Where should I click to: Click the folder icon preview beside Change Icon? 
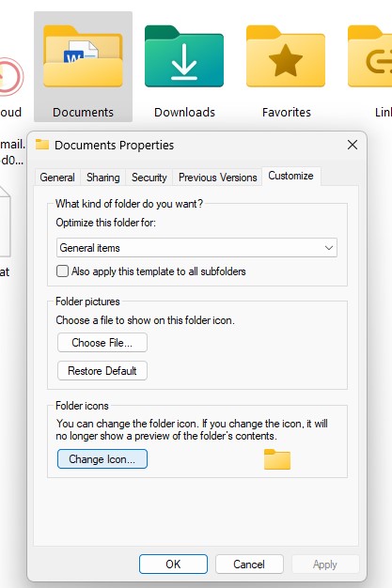[277, 459]
